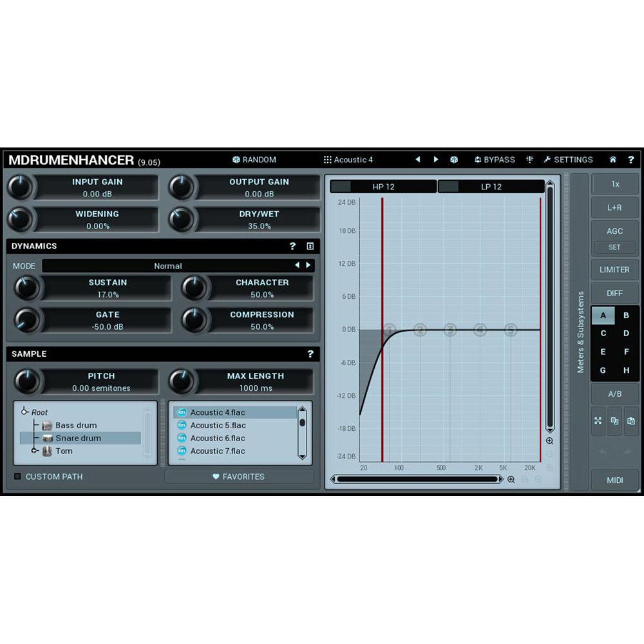Switch to preset slot B
The image size is (644, 644).
pyautogui.click(x=625, y=315)
